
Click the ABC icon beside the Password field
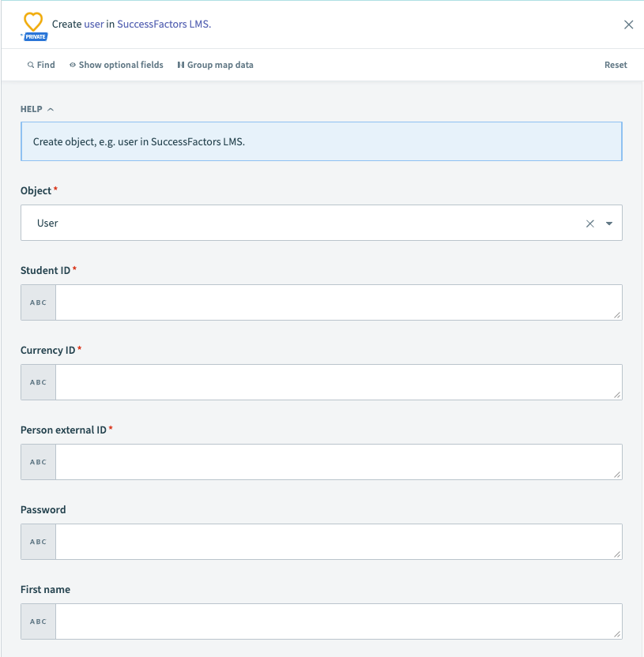(37, 541)
